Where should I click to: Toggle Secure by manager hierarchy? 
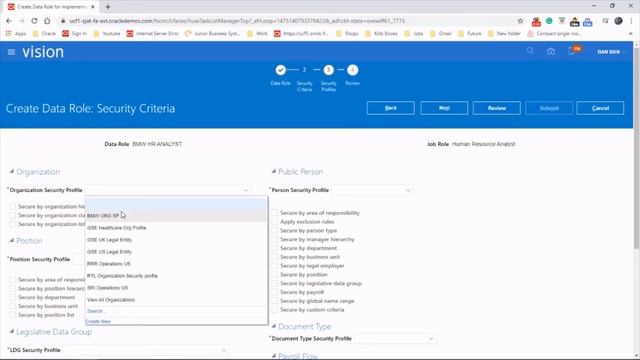pyautogui.click(x=275, y=239)
